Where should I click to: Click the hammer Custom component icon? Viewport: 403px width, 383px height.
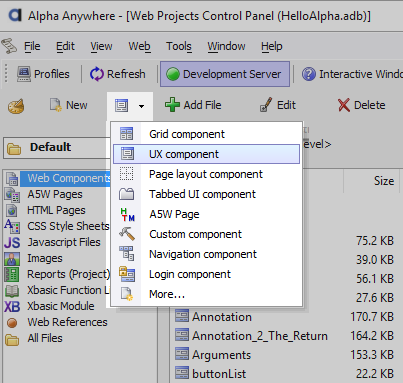click(127, 234)
